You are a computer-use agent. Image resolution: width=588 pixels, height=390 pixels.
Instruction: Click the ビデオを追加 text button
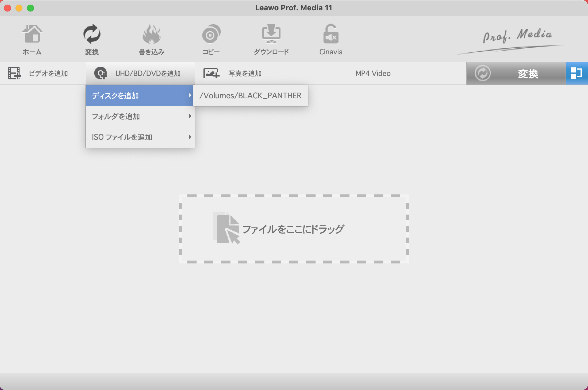48,73
